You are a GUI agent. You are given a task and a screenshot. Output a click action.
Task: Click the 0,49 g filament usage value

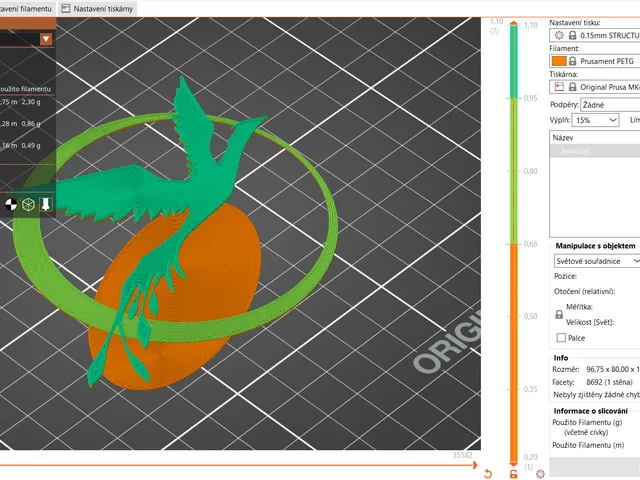[x=31, y=145]
